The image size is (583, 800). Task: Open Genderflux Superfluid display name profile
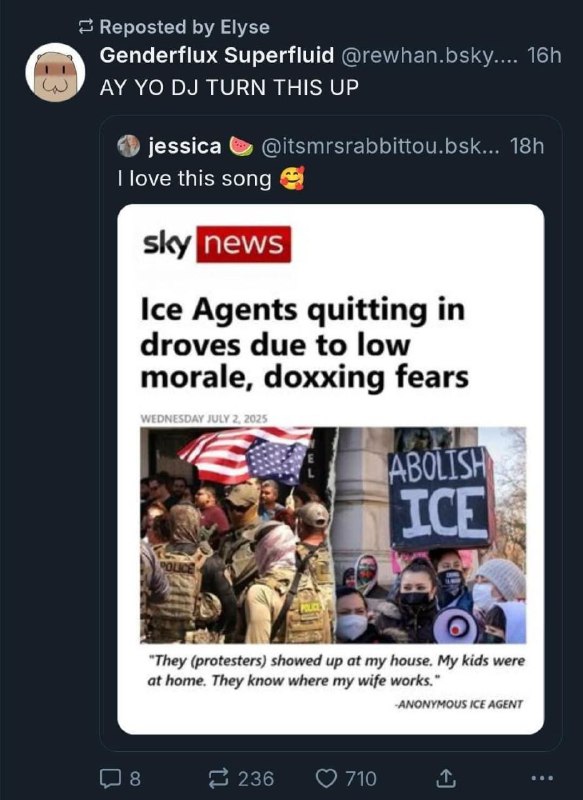point(217,55)
